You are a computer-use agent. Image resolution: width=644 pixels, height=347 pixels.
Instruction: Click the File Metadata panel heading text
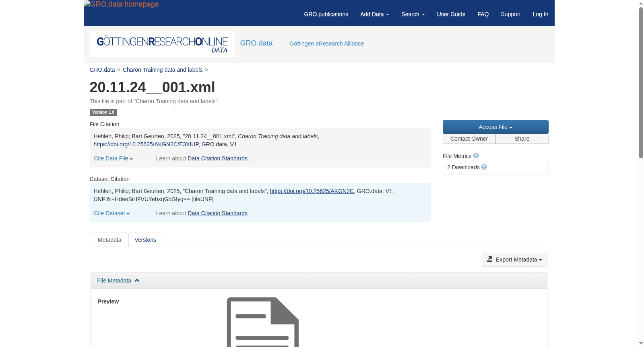click(114, 281)
